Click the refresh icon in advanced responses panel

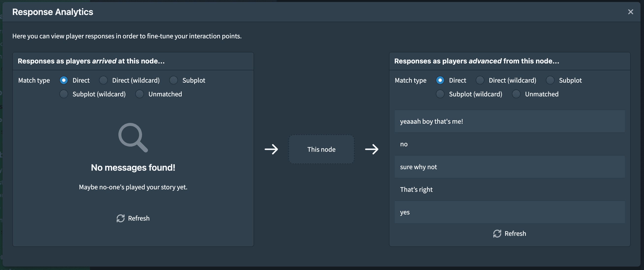pos(498,233)
